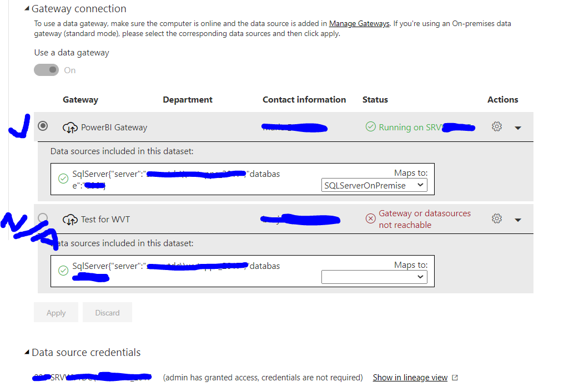Click the Status column header

(x=375, y=100)
